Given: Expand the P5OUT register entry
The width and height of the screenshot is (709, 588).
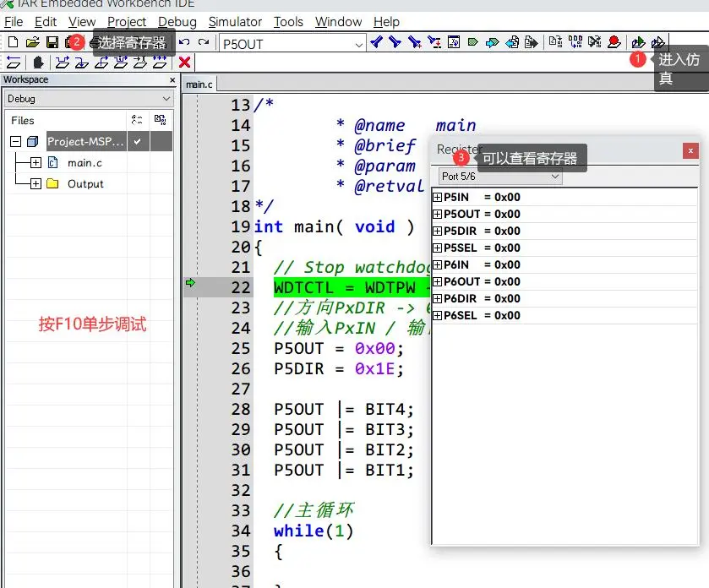Looking at the screenshot, I should point(437,214).
